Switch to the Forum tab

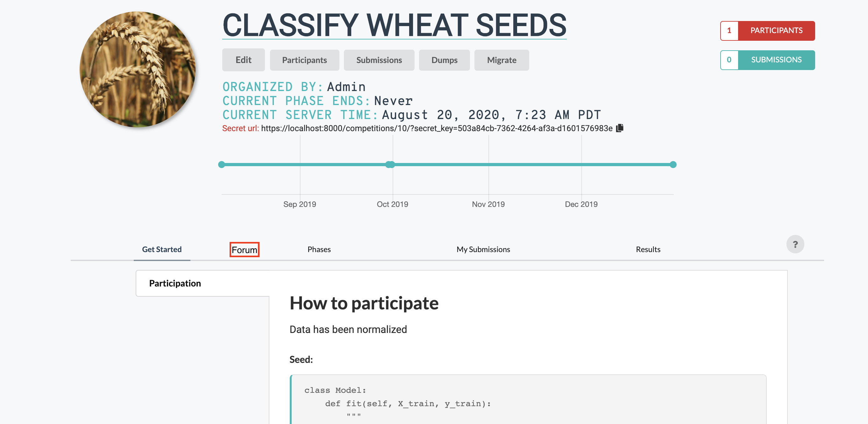[x=244, y=250]
